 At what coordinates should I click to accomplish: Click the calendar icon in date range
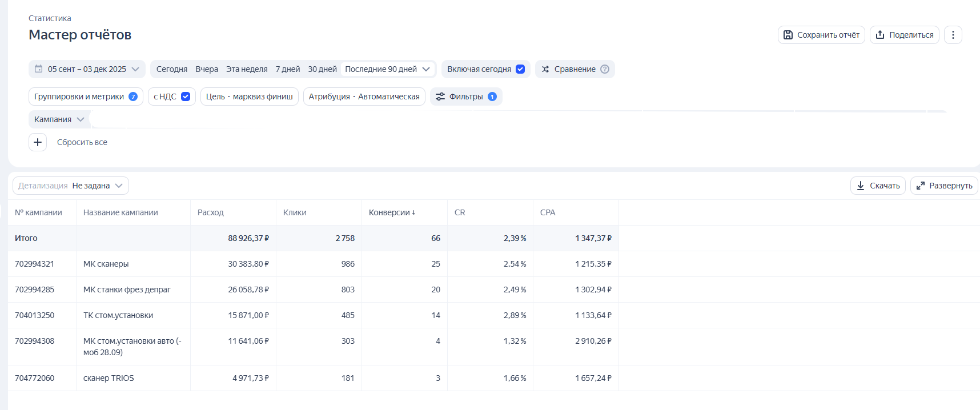[x=39, y=69]
